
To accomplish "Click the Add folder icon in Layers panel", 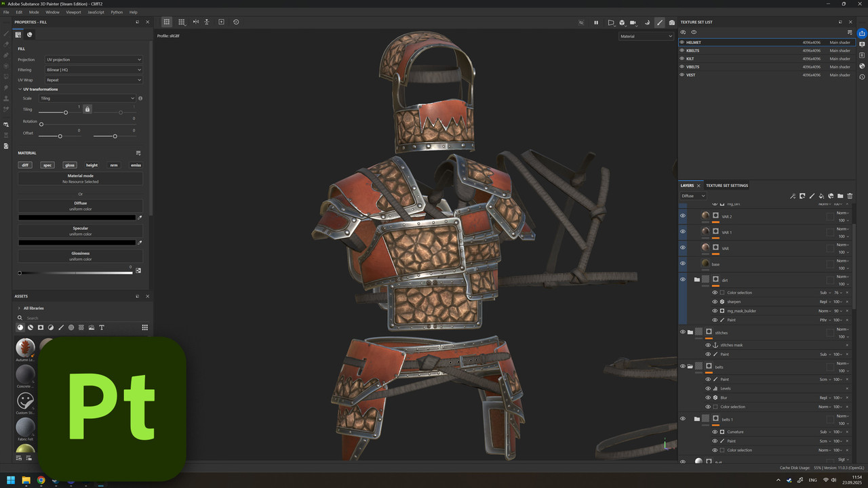I will 840,196.
